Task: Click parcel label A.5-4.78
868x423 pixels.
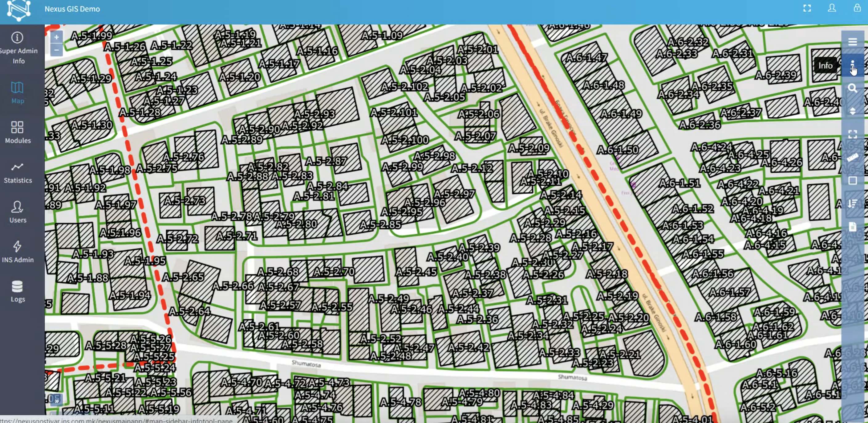Action: pos(401,402)
